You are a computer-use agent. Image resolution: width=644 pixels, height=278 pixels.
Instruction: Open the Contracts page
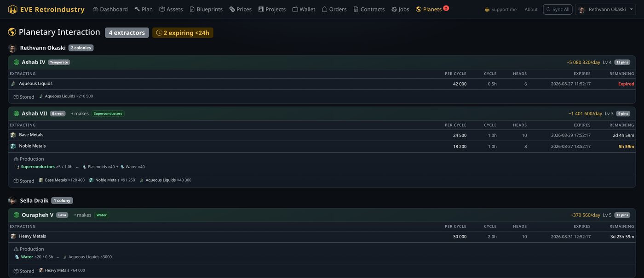369,9
